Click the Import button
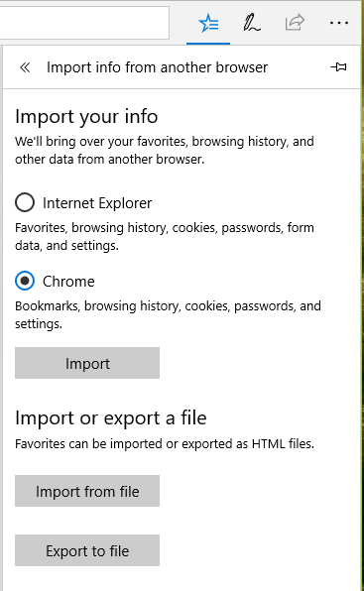364x591 pixels. 87,363
